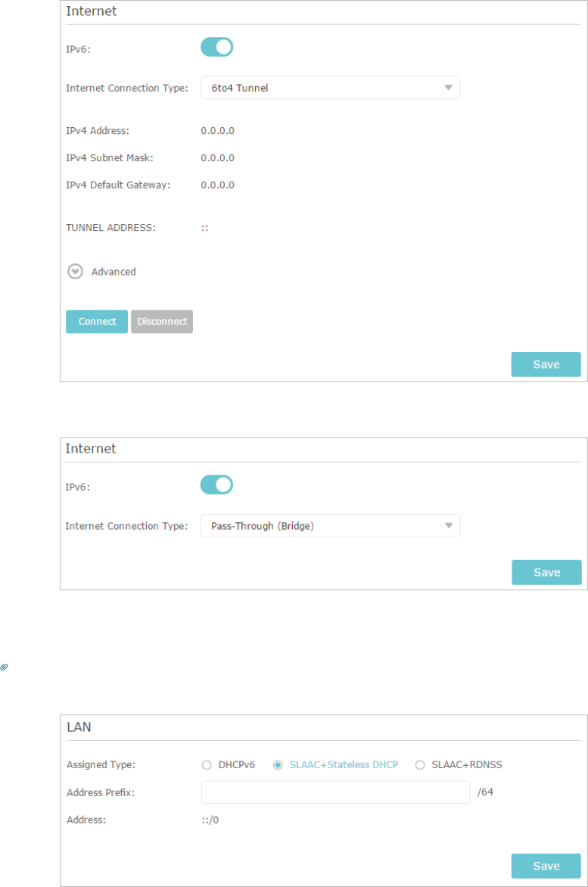Select the SLAAC+RDNSS radio button
This screenshot has height=887, width=588.
coord(420,765)
